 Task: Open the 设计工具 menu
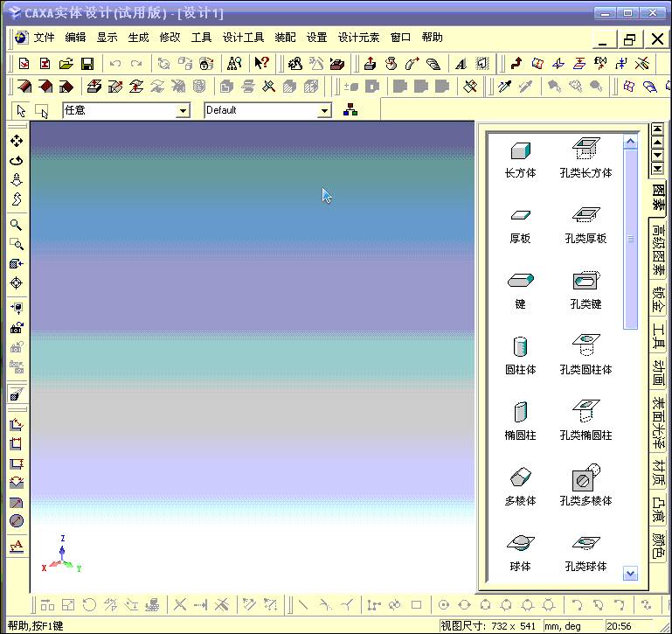click(243, 38)
